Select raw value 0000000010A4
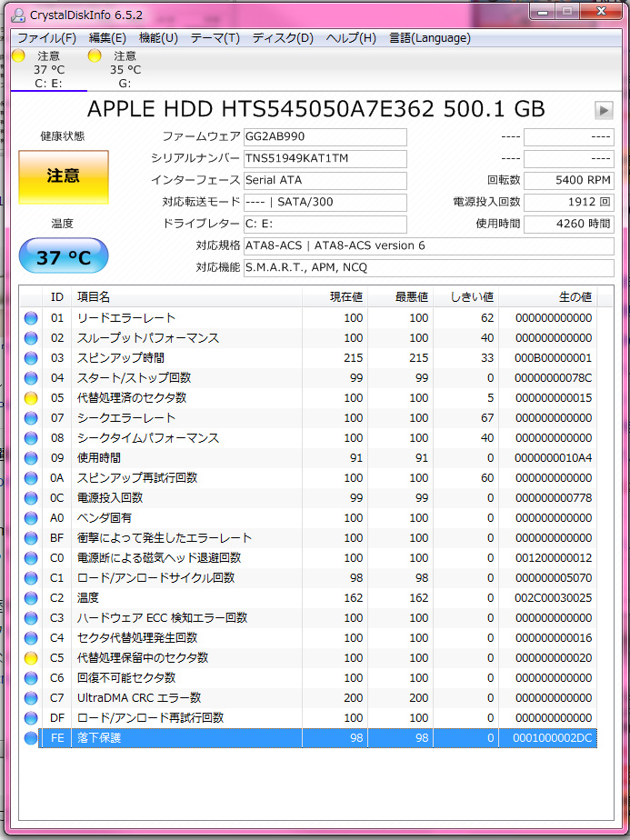 coord(554,458)
